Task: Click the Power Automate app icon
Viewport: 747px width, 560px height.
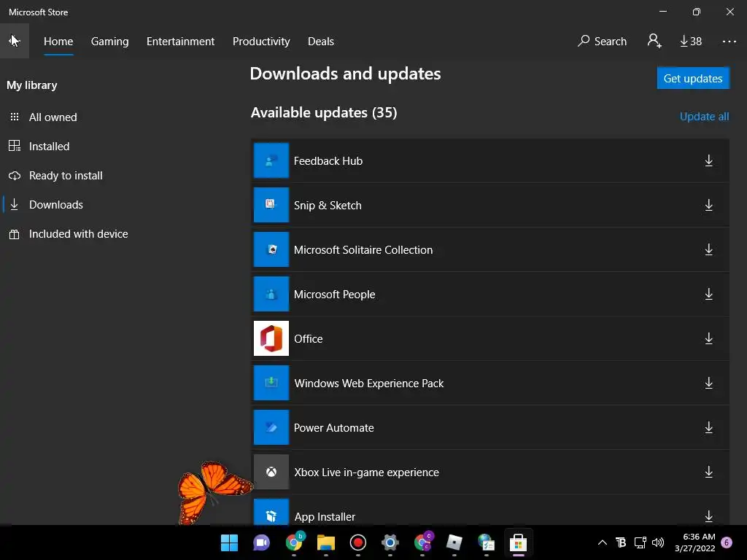Action: (271, 427)
